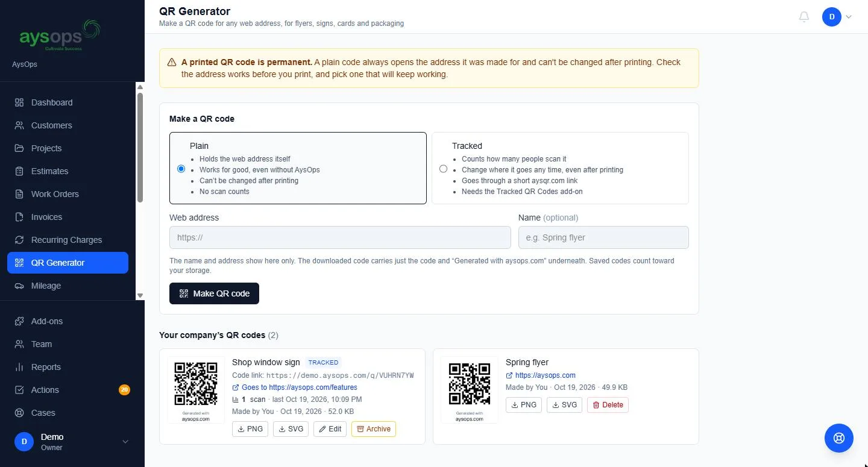Edit the Shop window sign code
The image size is (868, 467).
330,429
